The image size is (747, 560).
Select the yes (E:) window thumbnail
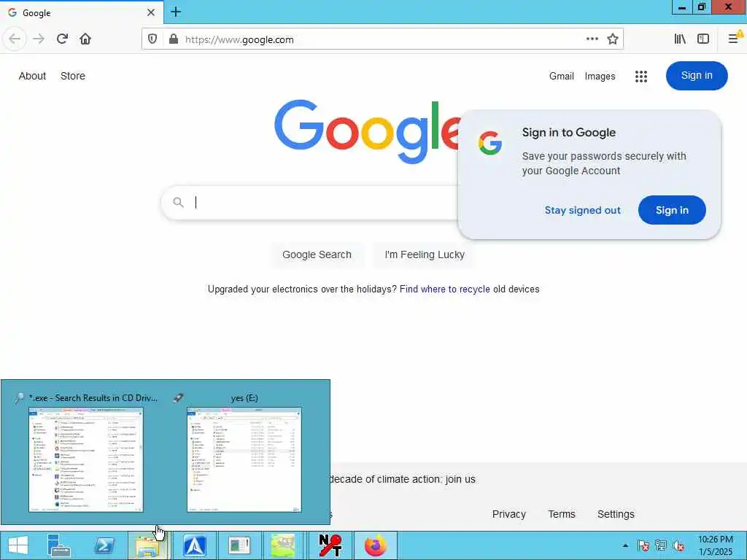tap(244, 459)
